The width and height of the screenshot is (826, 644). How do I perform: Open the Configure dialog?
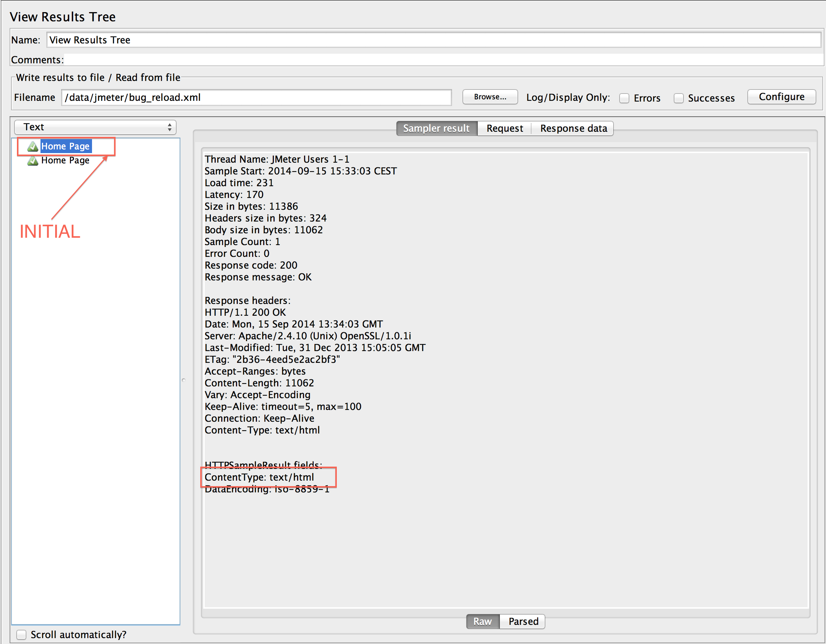(x=781, y=97)
